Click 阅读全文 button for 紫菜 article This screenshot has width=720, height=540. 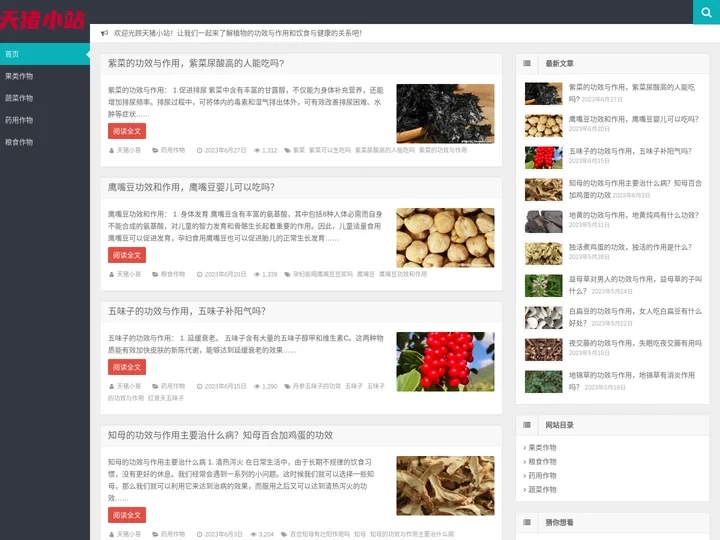[x=127, y=131]
